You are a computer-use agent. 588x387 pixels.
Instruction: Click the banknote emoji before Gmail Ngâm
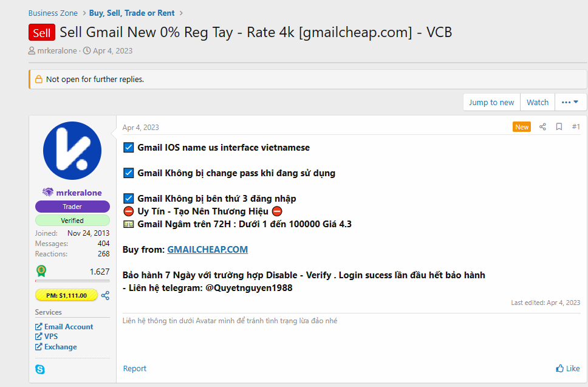pyautogui.click(x=128, y=224)
